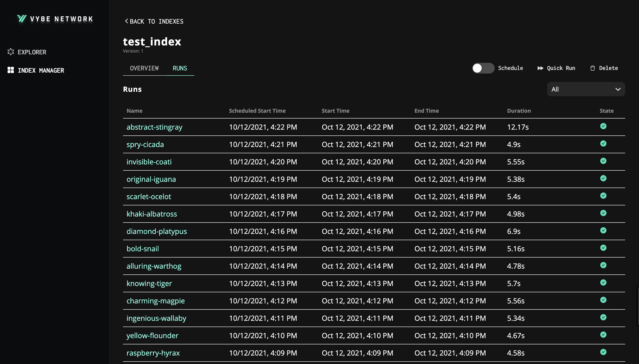
Task: Click the Index Manager grid icon
Action: (10, 70)
